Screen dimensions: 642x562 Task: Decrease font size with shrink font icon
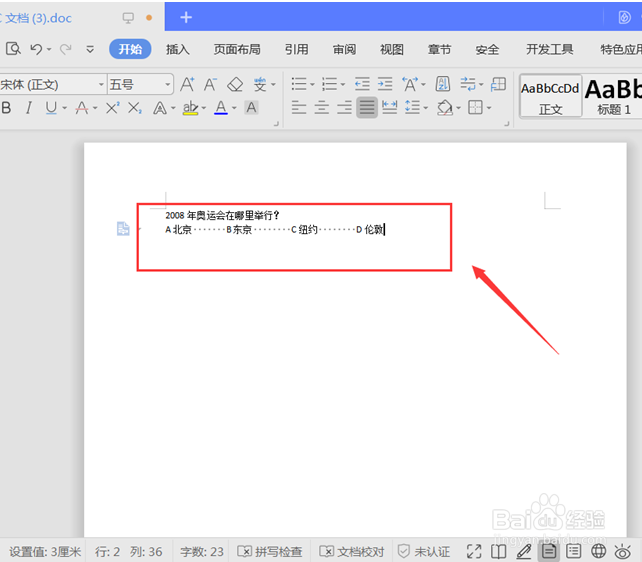[x=210, y=84]
